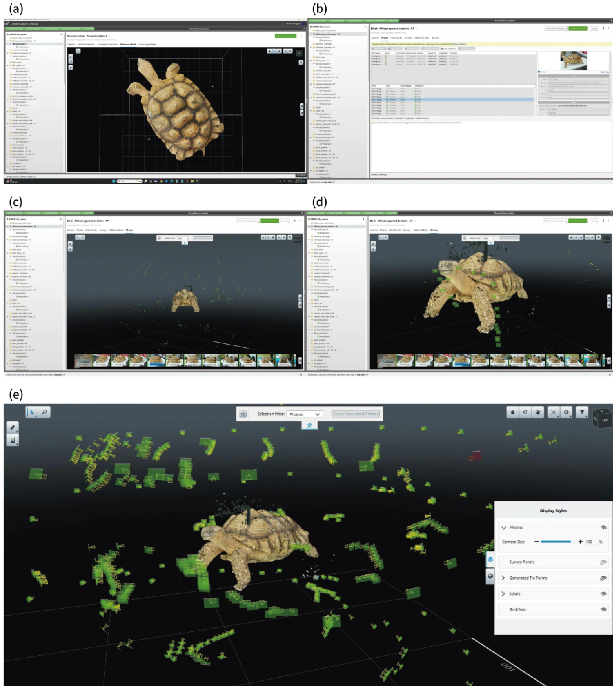Collapse the Photos section chevron in Display Styles
The width and height of the screenshot is (616, 690).
coord(504,528)
